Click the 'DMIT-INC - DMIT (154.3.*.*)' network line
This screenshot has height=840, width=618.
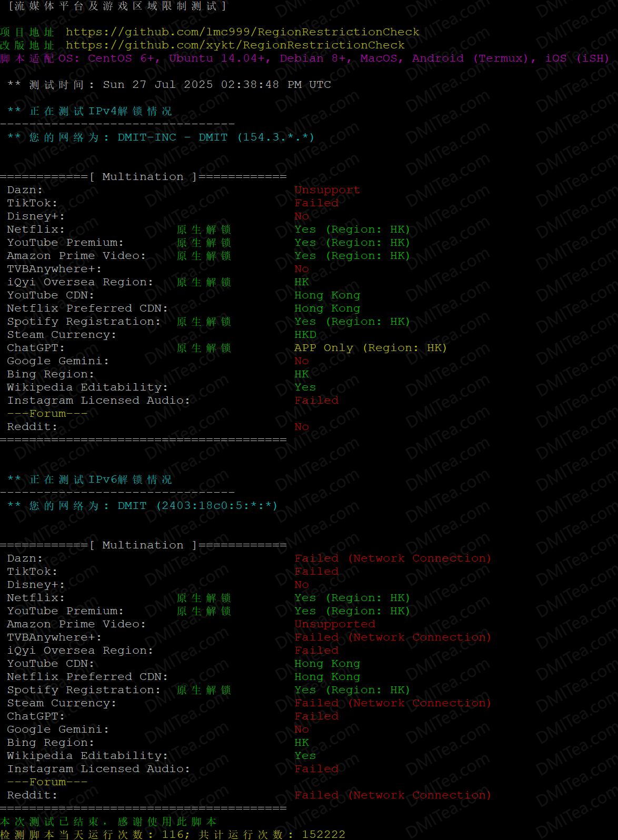point(216,137)
